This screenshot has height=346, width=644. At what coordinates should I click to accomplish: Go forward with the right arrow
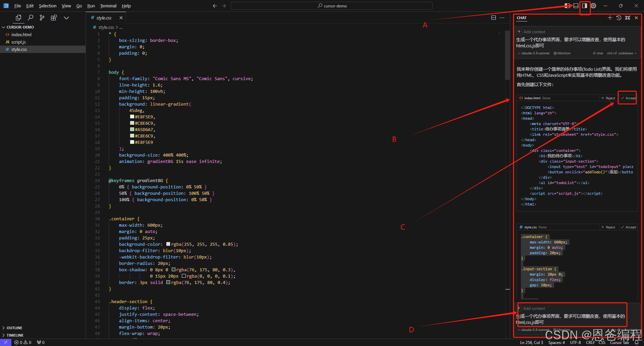(x=224, y=6)
